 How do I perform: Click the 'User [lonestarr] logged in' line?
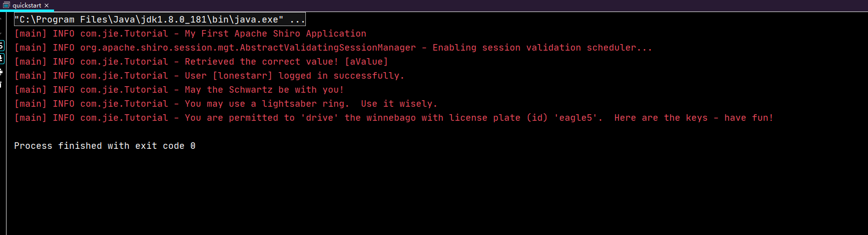point(209,76)
